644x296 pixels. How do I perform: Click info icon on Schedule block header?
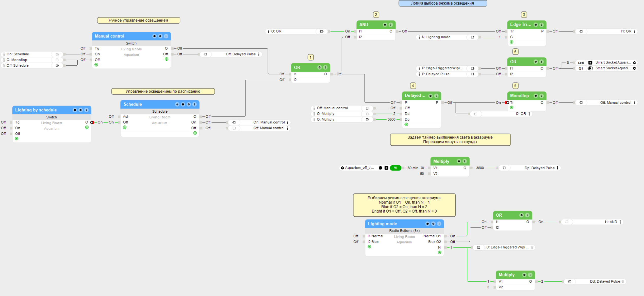[x=194, y=104]
